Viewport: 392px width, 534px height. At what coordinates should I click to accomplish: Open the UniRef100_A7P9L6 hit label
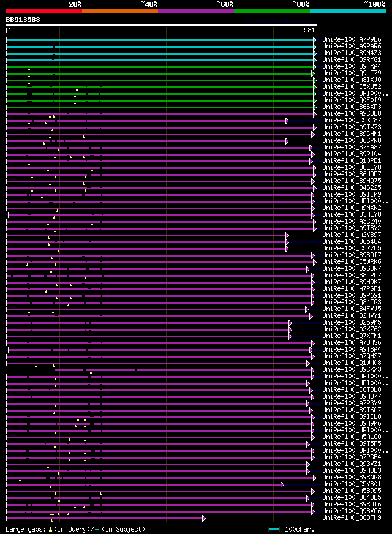(352, 40)
